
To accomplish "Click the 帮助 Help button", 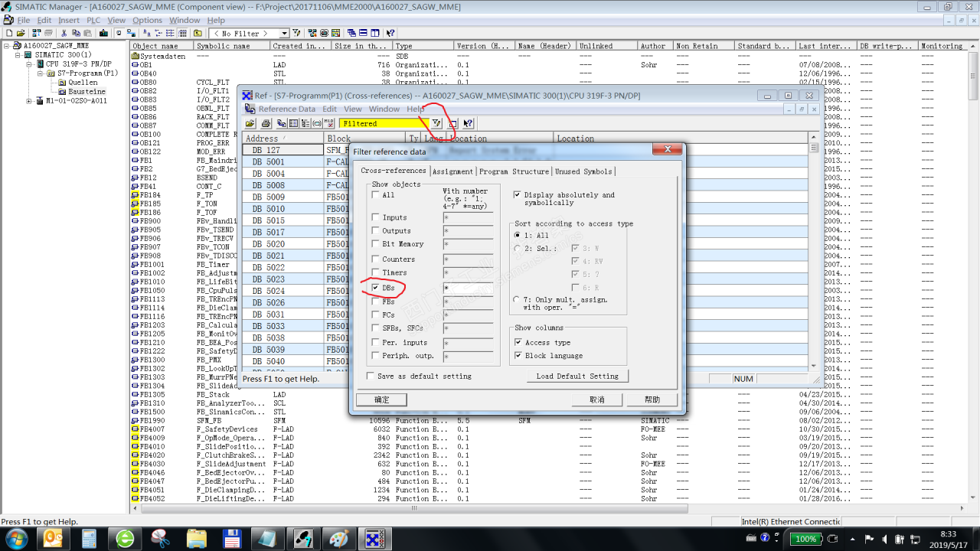I will tap(652, 399).
